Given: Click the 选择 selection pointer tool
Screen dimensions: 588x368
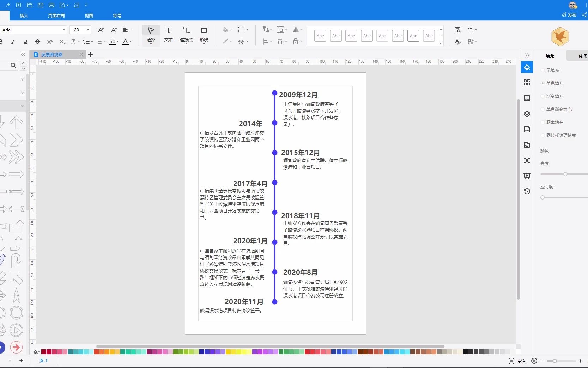Looking at the screenshot, I should coord(151,35).
